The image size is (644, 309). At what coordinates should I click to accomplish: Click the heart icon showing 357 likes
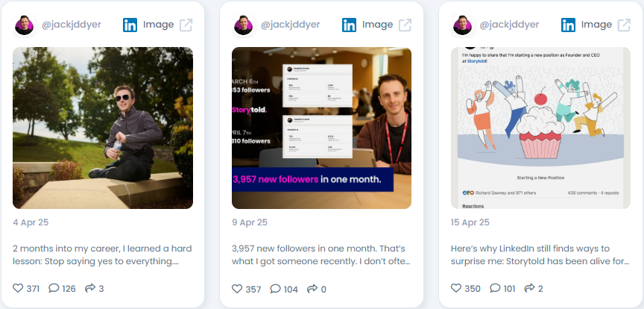(237, 288)
